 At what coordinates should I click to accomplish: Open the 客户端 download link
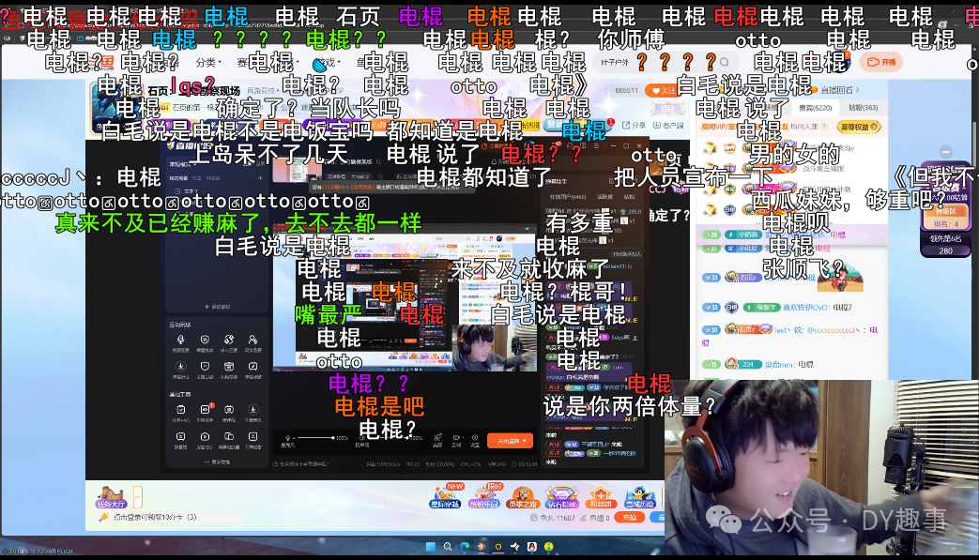668,125
